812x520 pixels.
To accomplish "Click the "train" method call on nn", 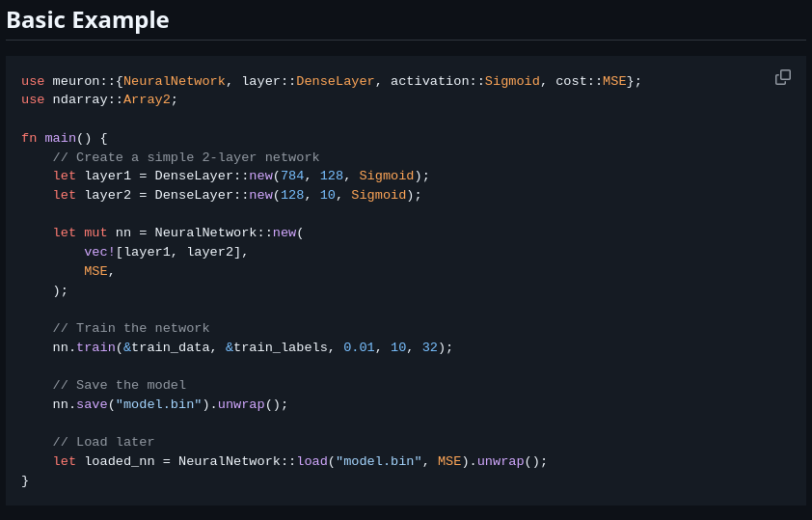I will pos(95,348).
